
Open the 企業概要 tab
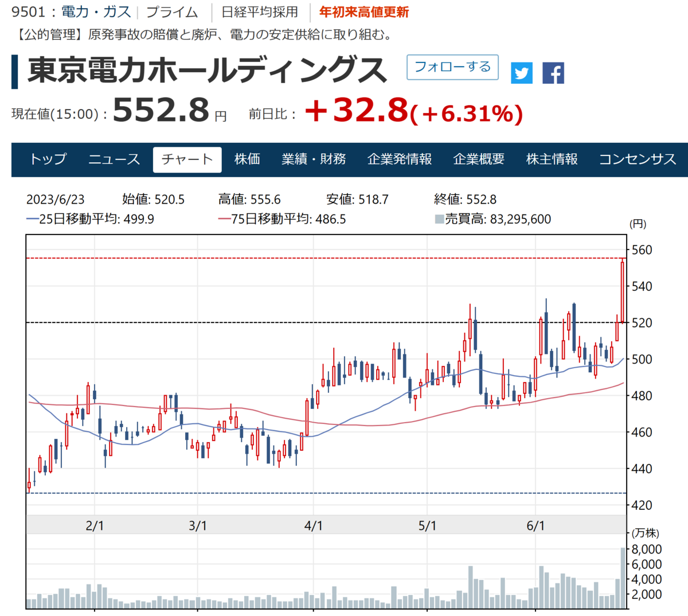pos(479,159)
